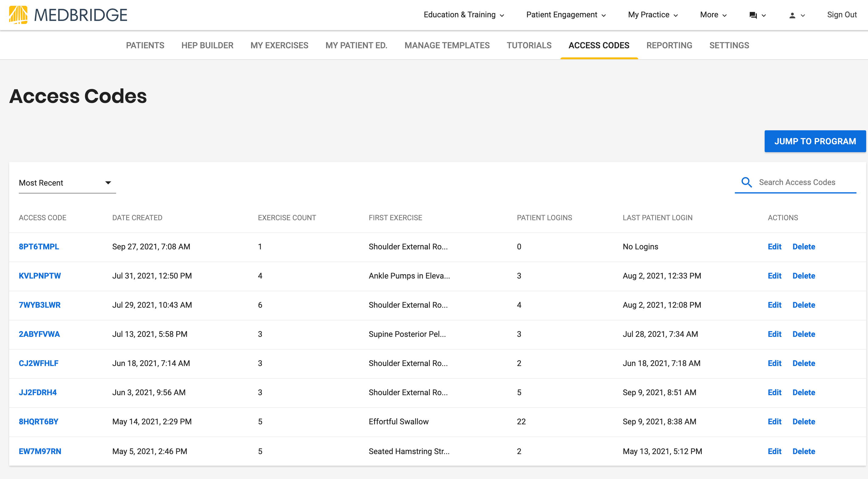Screen dimensions: 868x479
Task: Delete the 8HQRT6BY access code
Action: (803, 422)
